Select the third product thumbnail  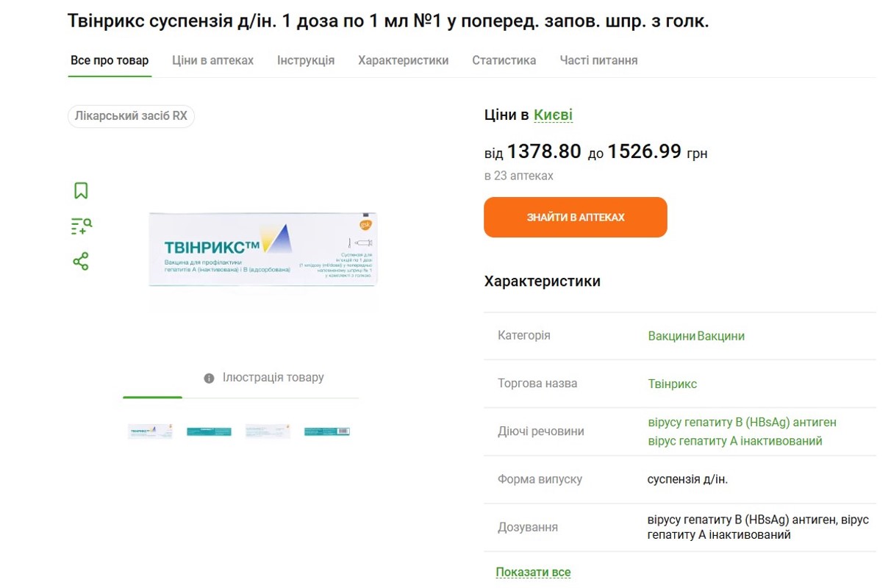[268, 431]
